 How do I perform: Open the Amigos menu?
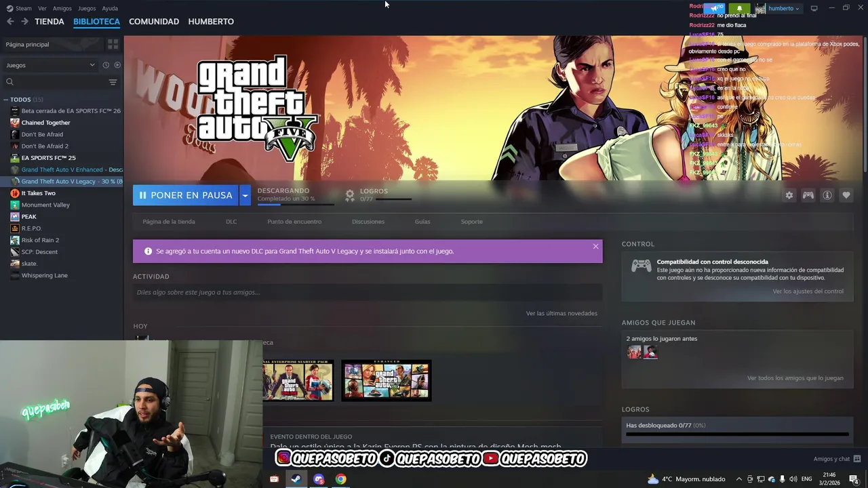(x=62, y=8)
